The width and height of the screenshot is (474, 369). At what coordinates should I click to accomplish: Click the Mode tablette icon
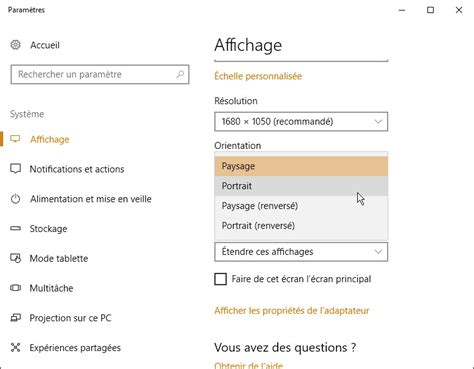(x=15, y=258)
